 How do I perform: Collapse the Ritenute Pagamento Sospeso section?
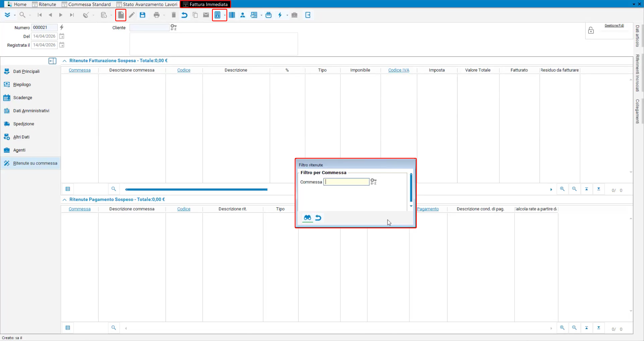point(64,200)
